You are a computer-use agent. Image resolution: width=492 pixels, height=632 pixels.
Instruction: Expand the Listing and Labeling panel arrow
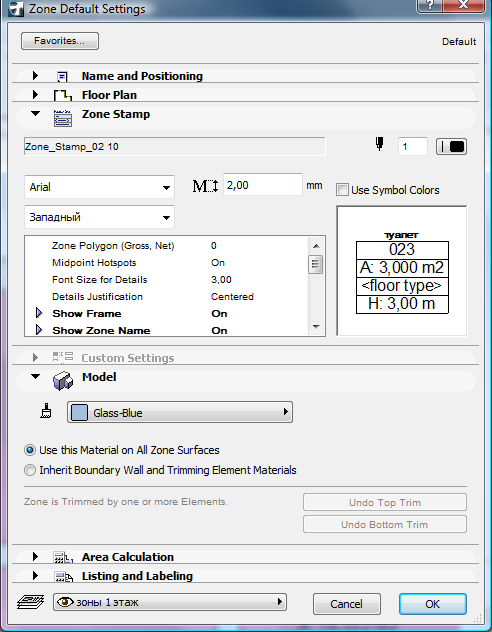pos(35,576)
